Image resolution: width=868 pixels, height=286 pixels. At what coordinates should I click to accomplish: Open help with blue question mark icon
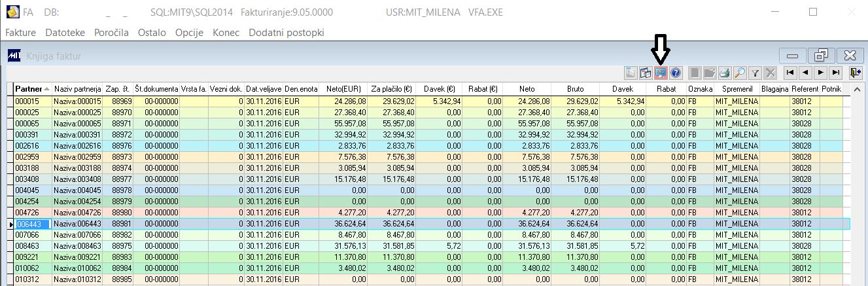coord(676,73)
